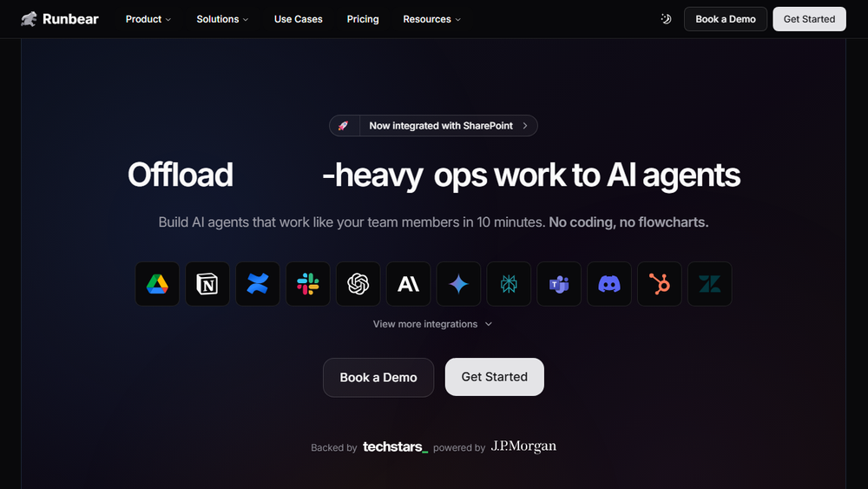Viewport: 868px width, 489px height.
Task: Open the Now integrated with SharePoint announcement
Action: pos(433,126)
